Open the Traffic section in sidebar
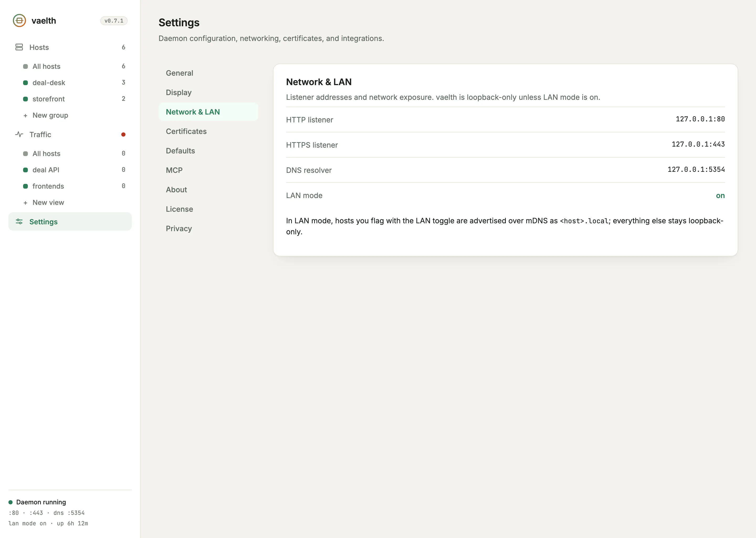Viewport: 756px width, 538px height. click(70, 134)
